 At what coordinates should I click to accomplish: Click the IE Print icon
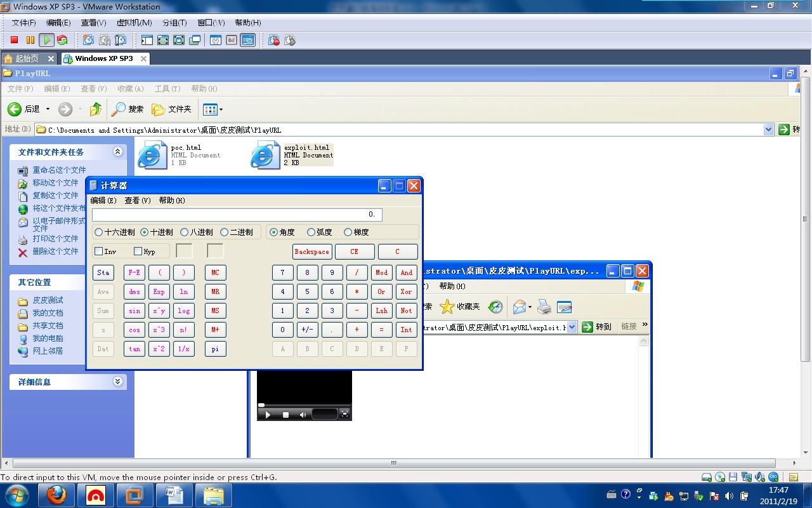[x=544, y=307]
